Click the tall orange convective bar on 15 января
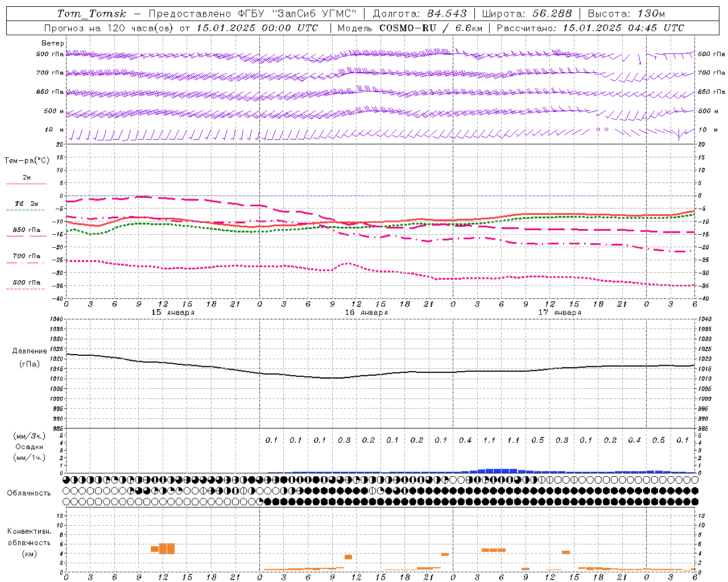Viewport: 728px width, 582px height. click(x=167, y=548)
